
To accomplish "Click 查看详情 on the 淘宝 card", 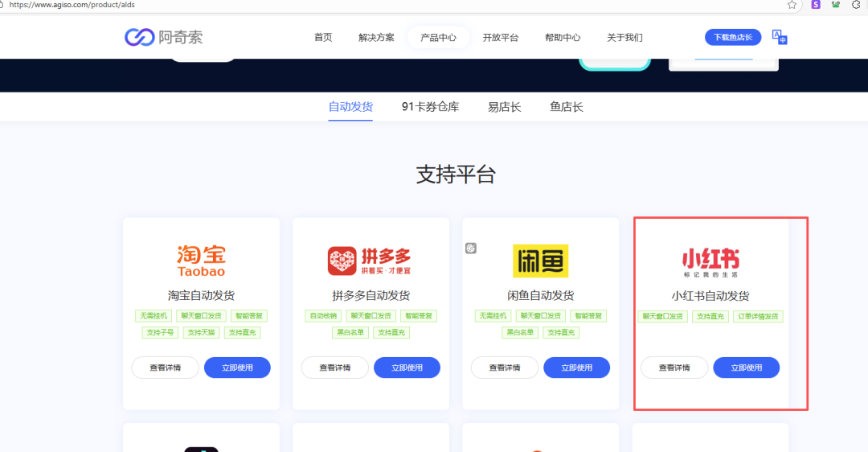I will coord(165,368).
